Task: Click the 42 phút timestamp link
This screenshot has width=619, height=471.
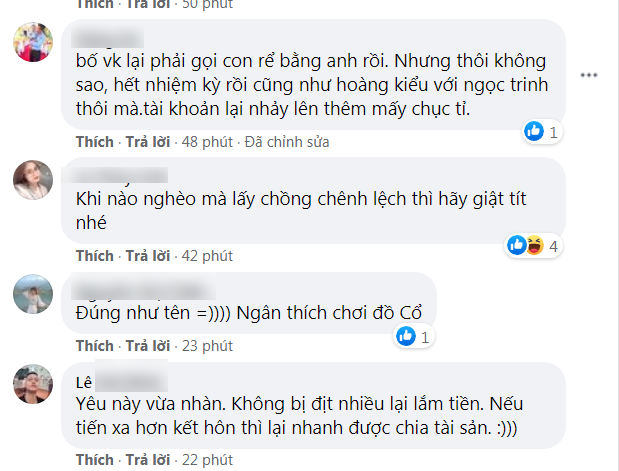Action: click(x=204, y=255)
